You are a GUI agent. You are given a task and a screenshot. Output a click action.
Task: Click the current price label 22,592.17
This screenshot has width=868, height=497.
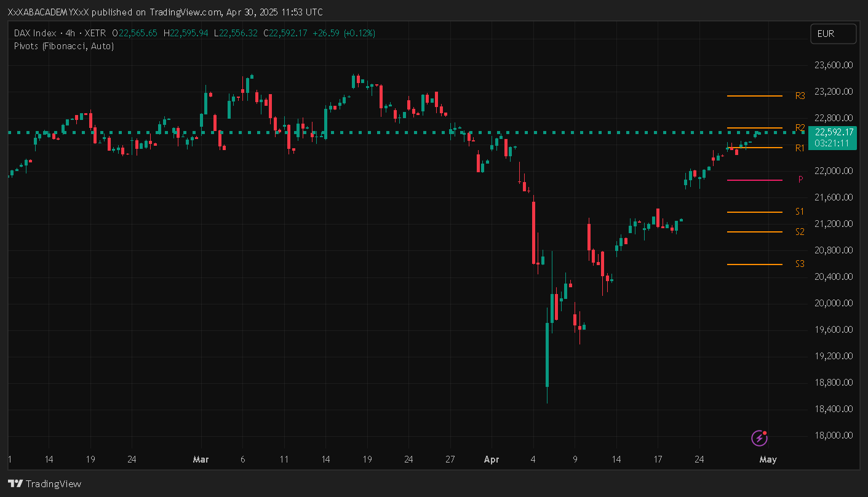pos(833,132)
